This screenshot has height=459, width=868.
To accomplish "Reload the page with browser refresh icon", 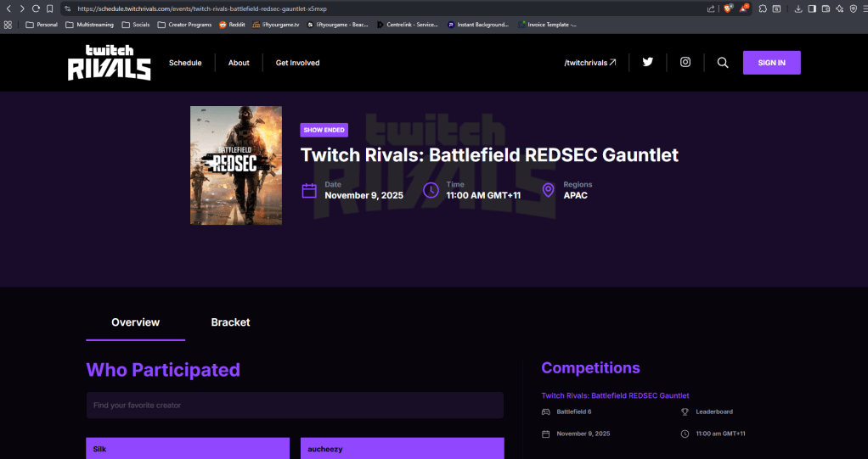I will [x=36, y=8].
